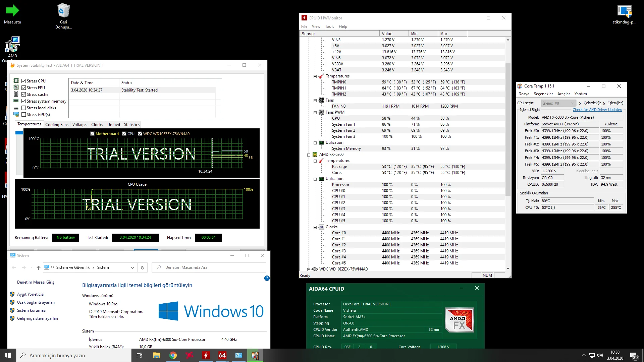Click the Check for AMD Driver Updates link

(x=597, y=110)
